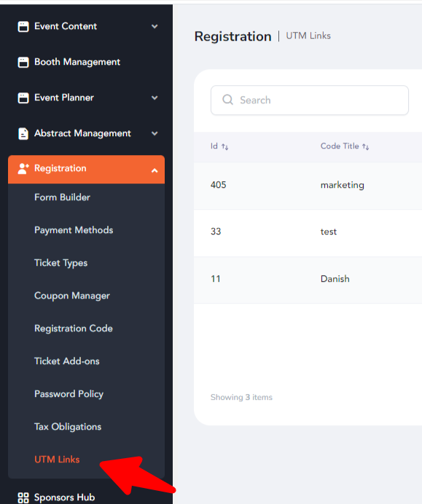This screenshot has height=504, width=422.
Task: Click the Booth Management calendar icon
Action: click(x=23, y=62)
